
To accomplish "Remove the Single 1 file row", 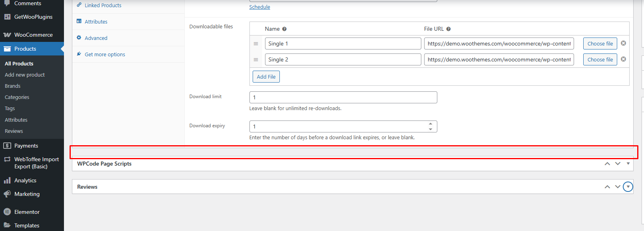I will point(623,43).
